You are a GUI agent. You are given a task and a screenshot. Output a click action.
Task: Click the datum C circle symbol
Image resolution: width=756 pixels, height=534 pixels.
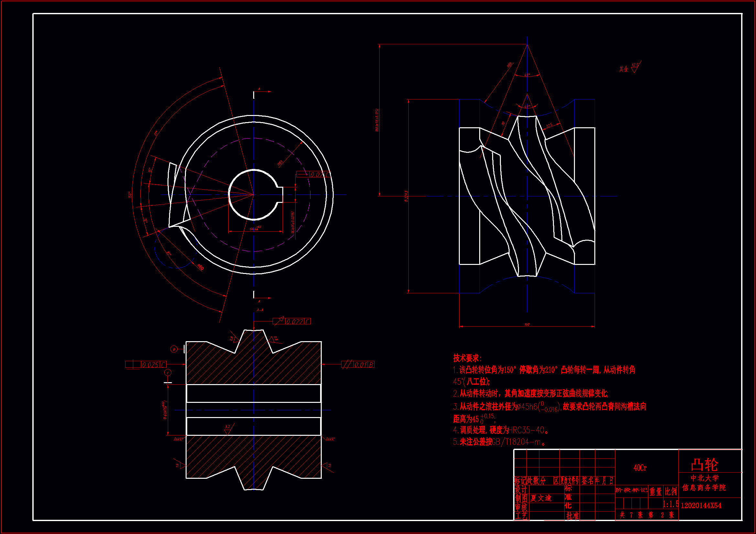tap(168, 373)
